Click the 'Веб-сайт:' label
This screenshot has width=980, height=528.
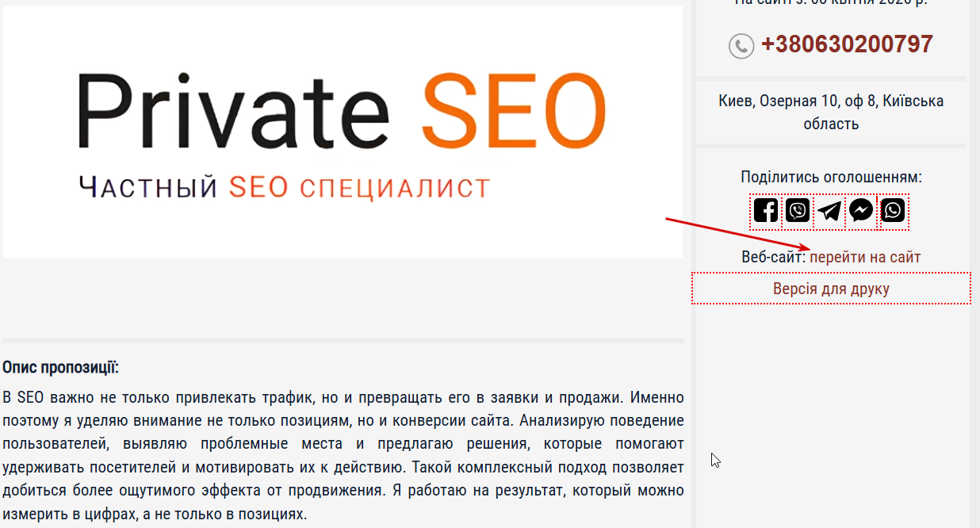[773, 257]
